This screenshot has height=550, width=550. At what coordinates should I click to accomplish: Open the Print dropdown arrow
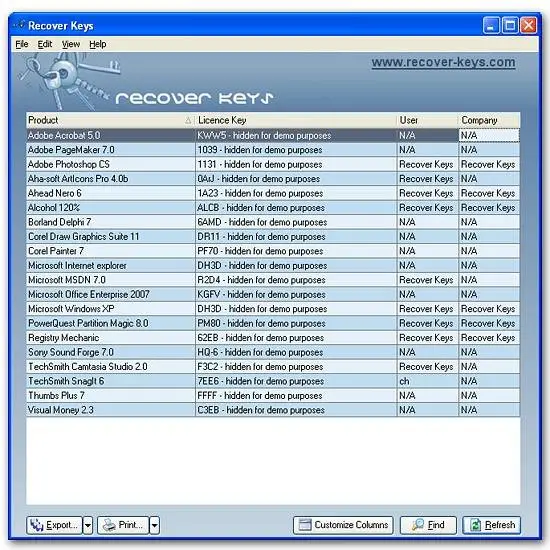point(154,525)
